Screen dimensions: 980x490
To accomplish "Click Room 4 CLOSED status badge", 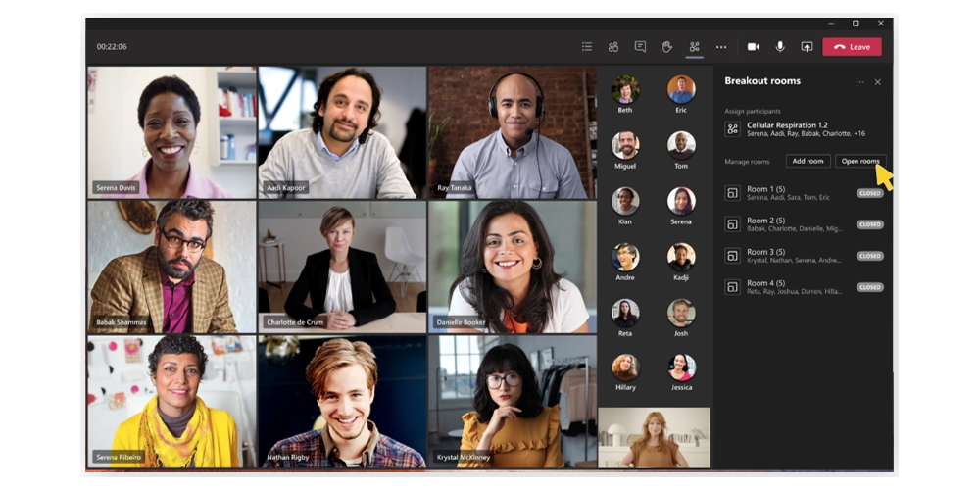I will pos(869,287).
